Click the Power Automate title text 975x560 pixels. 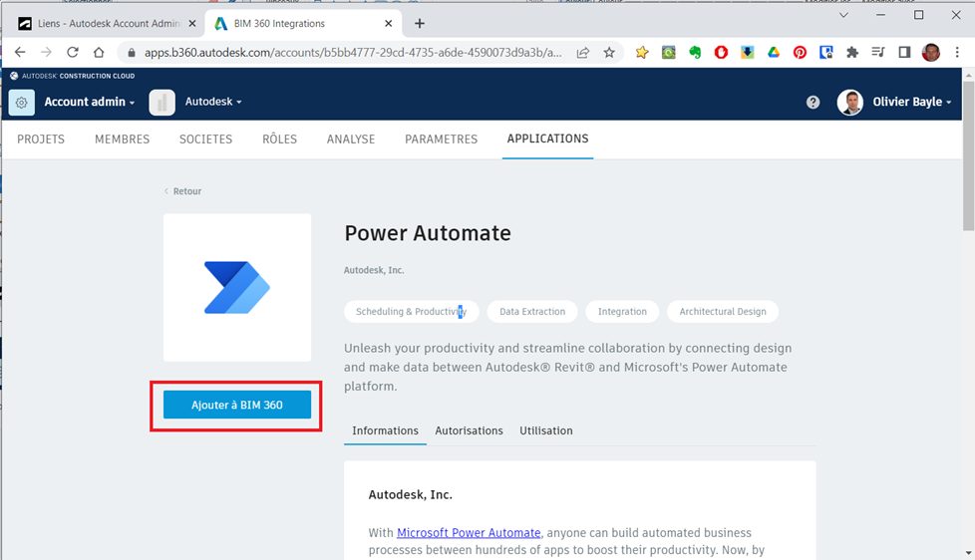point(428,233)
